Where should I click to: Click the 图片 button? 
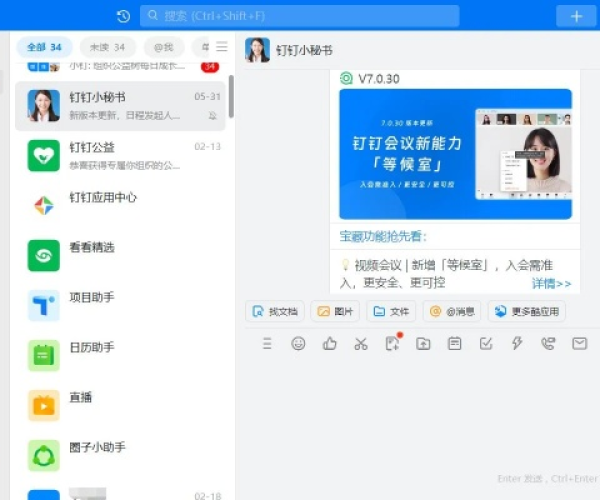(x=335, y=311)
